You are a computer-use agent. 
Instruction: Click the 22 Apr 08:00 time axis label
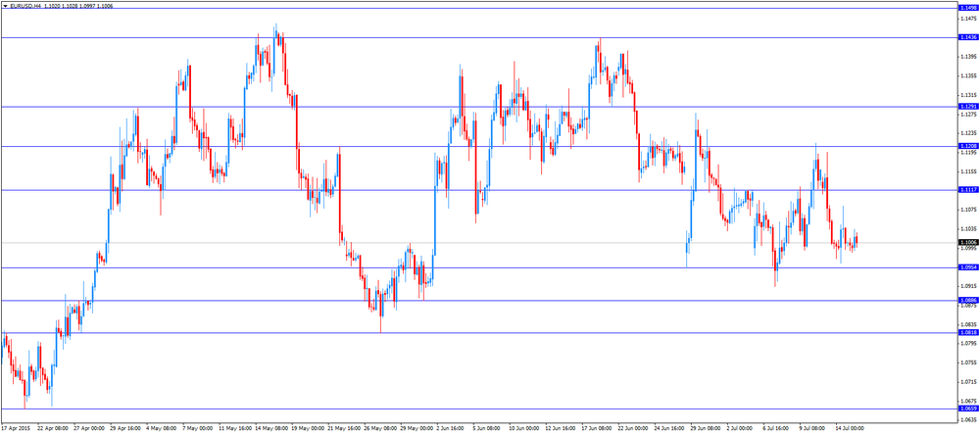52,429
